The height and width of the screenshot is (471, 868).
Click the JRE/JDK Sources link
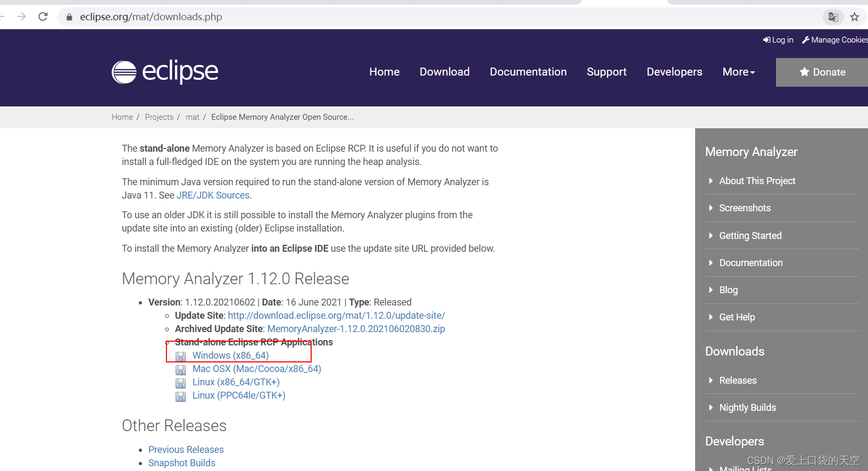click(x=213, y=195)
